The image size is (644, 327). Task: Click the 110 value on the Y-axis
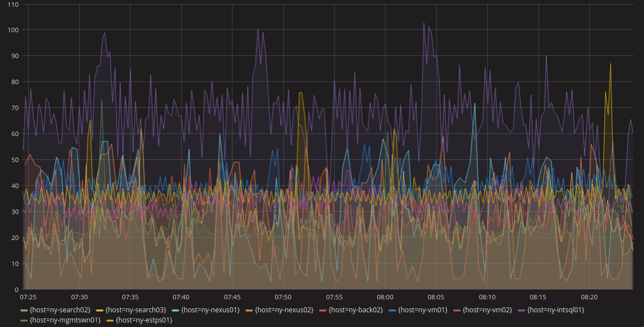pyautogui.click(x=11, y=4)
